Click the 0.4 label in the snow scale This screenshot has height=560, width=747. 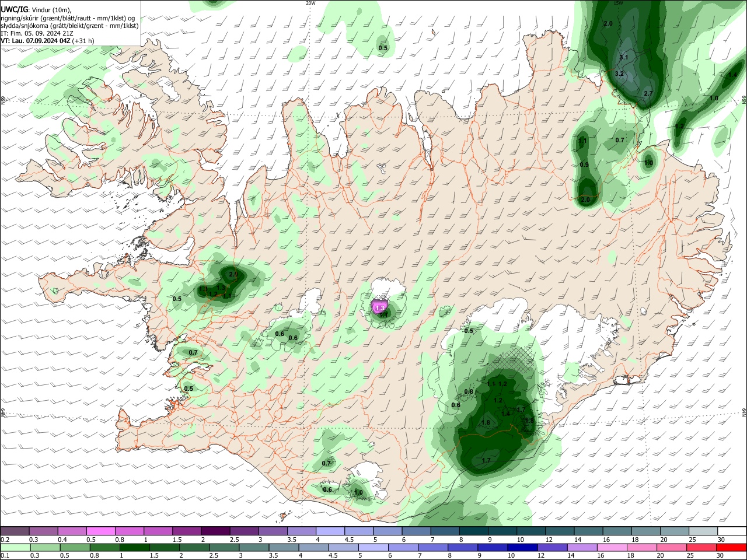(62, 540)
